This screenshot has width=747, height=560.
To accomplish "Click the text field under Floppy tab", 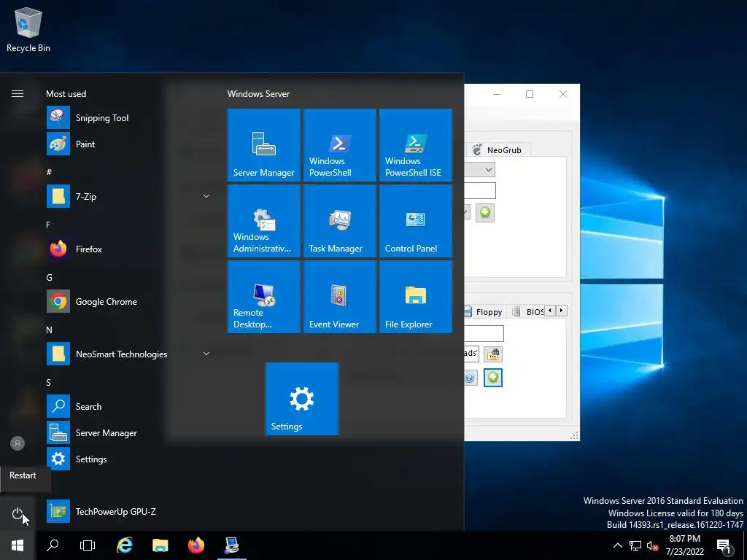I will click(484, 333).
